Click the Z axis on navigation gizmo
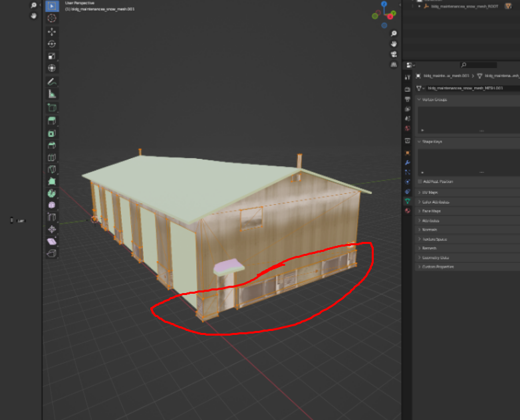 point(383,5)
